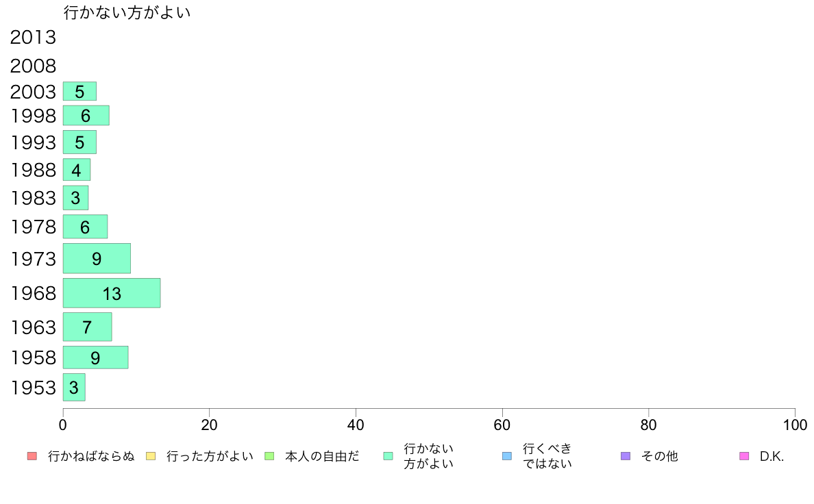
Task: Click the 100 tick on x-axis
Action: click(795, 425)
